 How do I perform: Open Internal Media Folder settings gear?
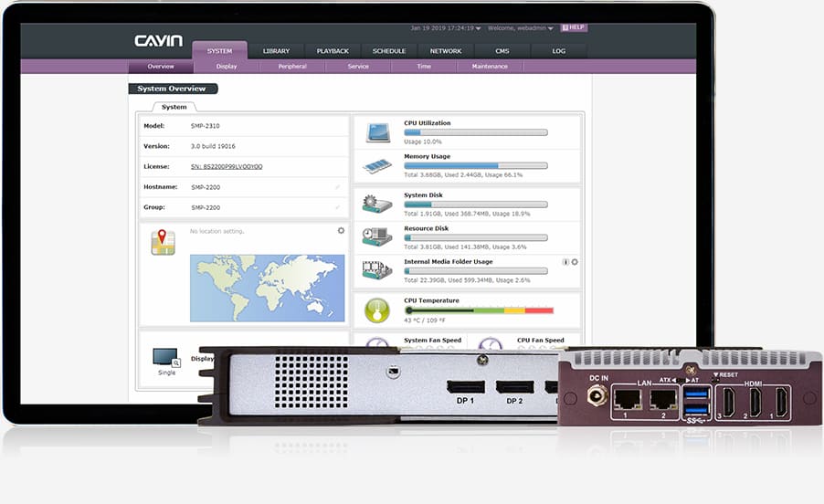(x=575, y=262)
